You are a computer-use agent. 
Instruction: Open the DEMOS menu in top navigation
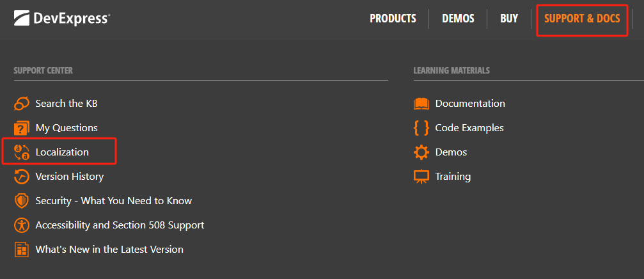(458, 19)
